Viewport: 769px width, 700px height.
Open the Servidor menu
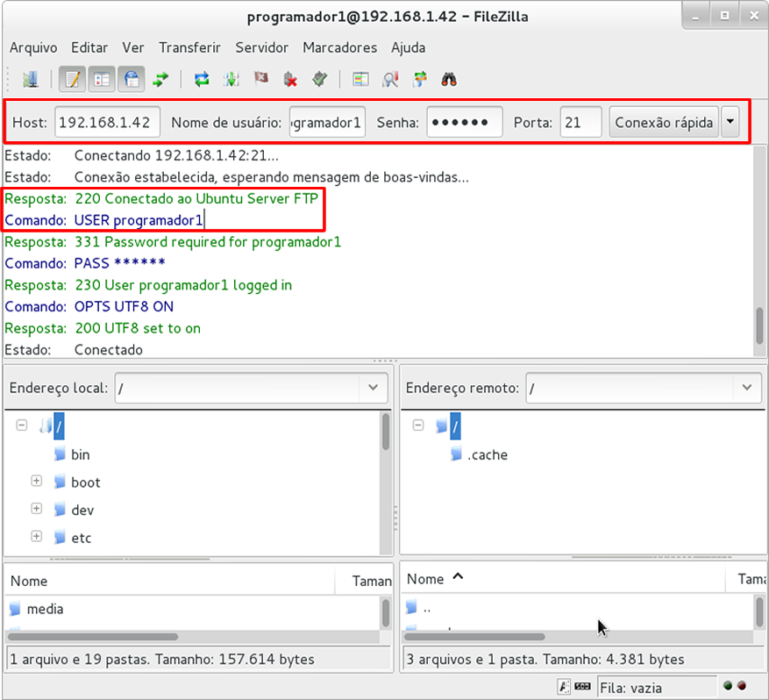262,47
